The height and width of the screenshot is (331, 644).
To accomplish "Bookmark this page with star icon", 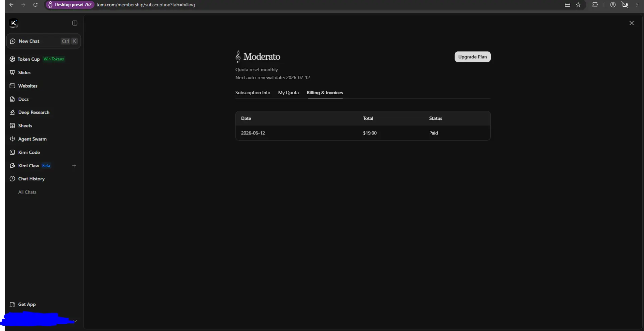I will pyautogui.click(x=578, y=5).
